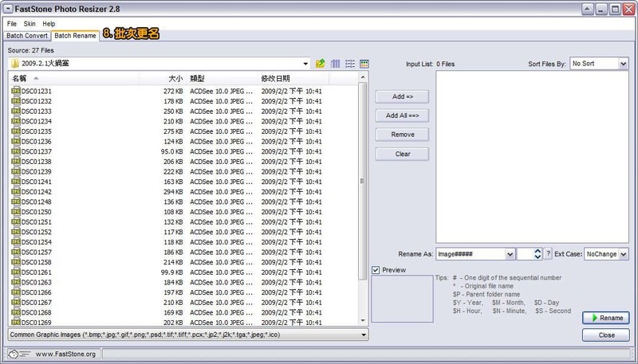This screenshot has height=364, width=638.
Task: Open the Ext Case dropdown
Action: pos(623,254)
